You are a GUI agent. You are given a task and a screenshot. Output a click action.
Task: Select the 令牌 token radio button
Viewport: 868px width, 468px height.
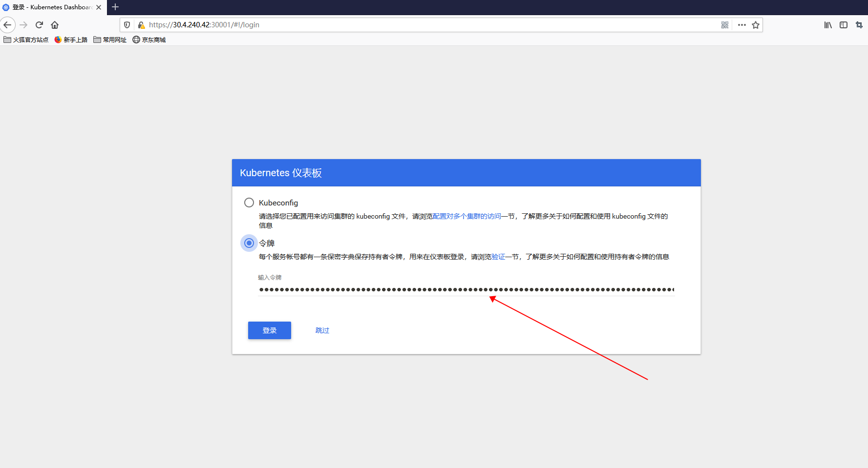249,243
